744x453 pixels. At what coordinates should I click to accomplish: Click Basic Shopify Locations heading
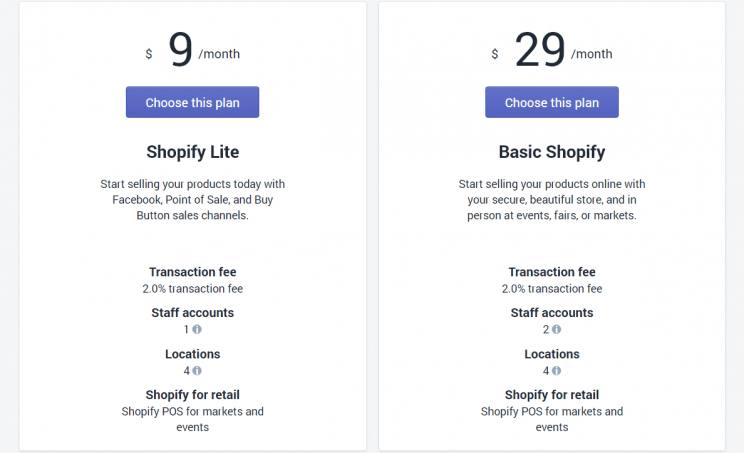[552, 354]
